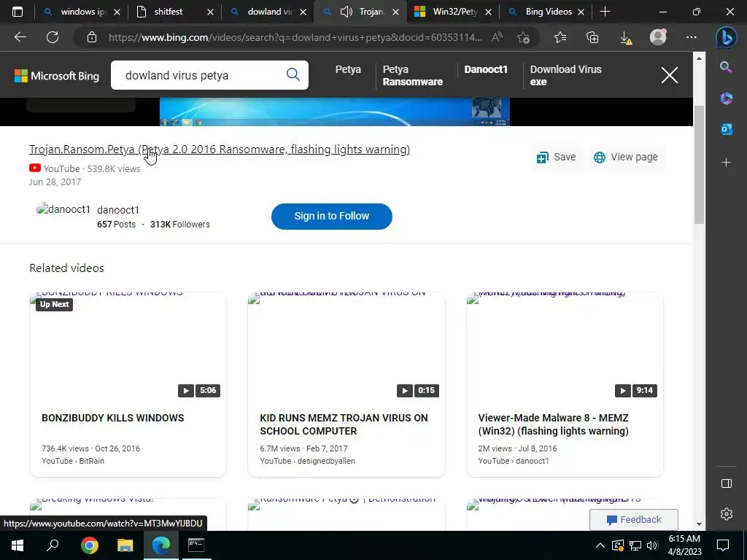Click the page vertical scrollbar thumb

(698, 164)
